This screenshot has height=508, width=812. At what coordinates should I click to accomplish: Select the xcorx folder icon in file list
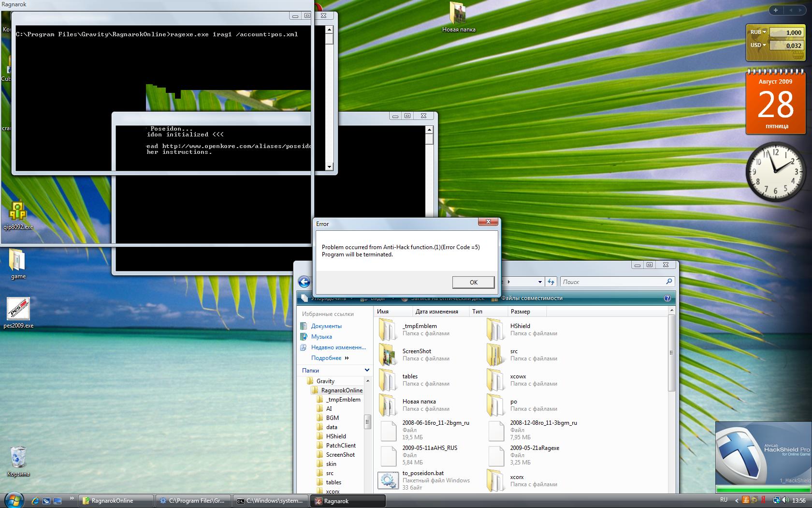click(496, 480)
